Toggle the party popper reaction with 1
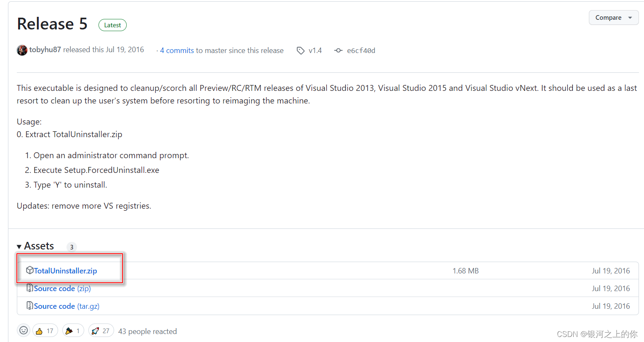Image resolution: width=644 pixels, height=342 pixels. [x=73, y=331]
